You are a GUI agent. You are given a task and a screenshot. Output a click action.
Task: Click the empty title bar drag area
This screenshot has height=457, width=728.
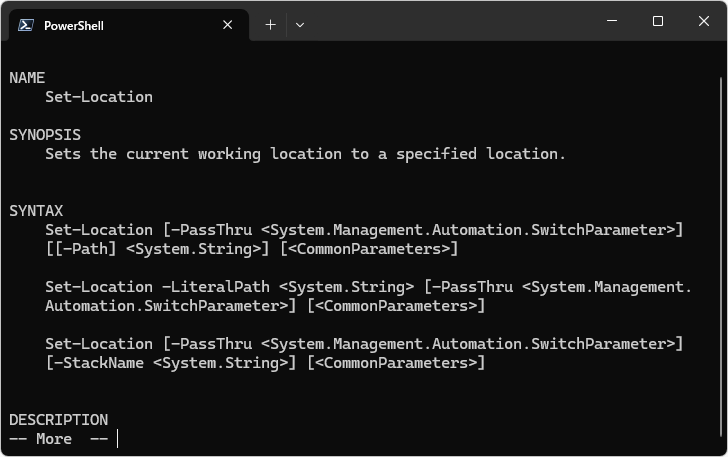pos(450,22)
